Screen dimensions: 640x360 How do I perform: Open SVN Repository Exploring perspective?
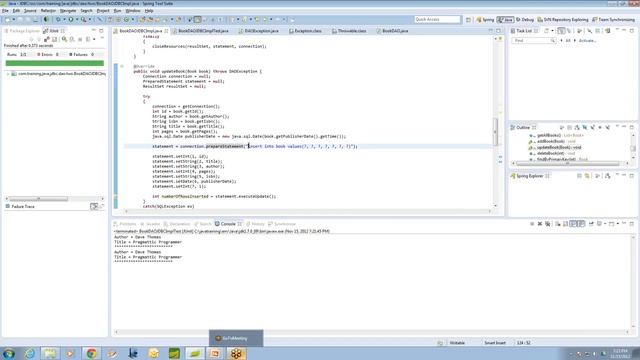pos(563,20)
